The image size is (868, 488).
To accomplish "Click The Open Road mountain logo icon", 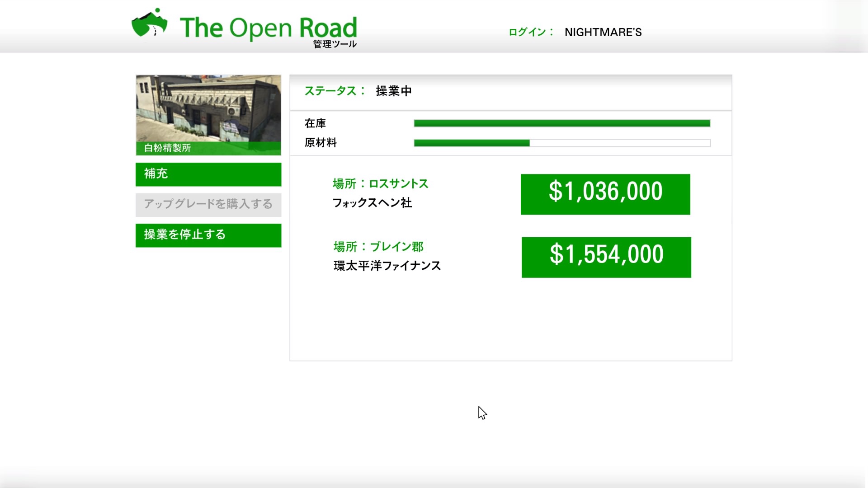I will (149, 23).
